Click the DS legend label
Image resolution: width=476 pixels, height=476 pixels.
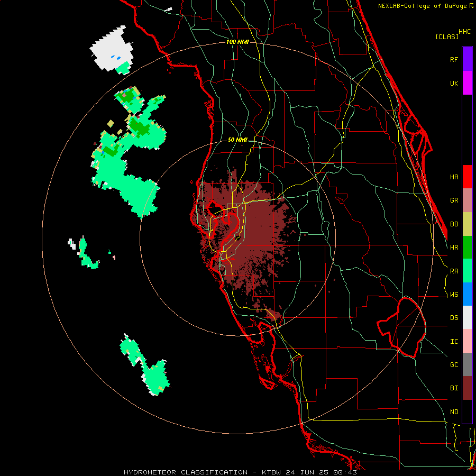point(454,318)
